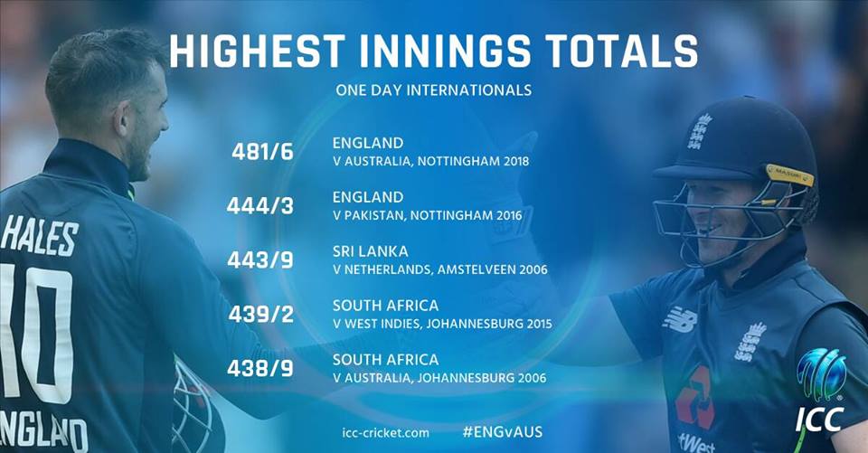Click the NatWest sponsor logo on shirt
The width and height of the screenshot is (868, 453).
pos(695,410)
